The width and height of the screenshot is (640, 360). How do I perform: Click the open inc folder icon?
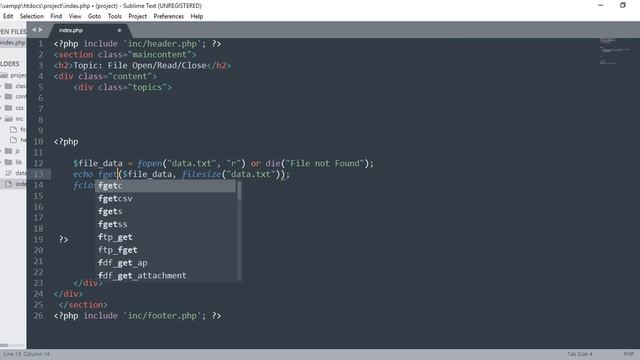pos(9,119)
